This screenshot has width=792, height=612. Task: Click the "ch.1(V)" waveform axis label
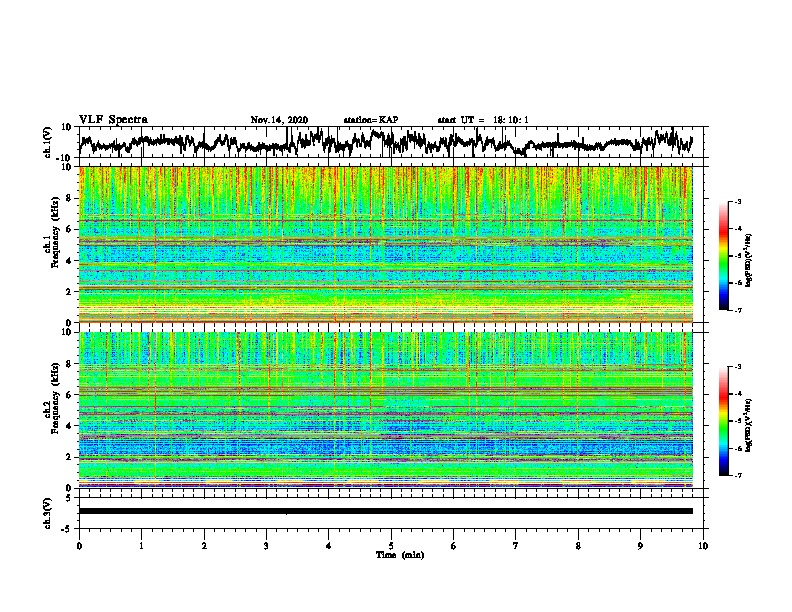48,142
